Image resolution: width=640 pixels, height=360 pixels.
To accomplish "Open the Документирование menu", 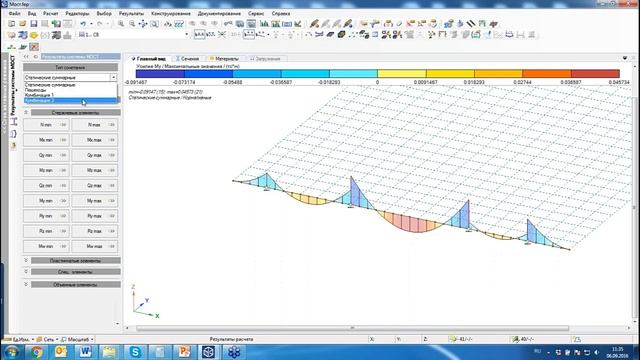I will [x=219, y=13].
